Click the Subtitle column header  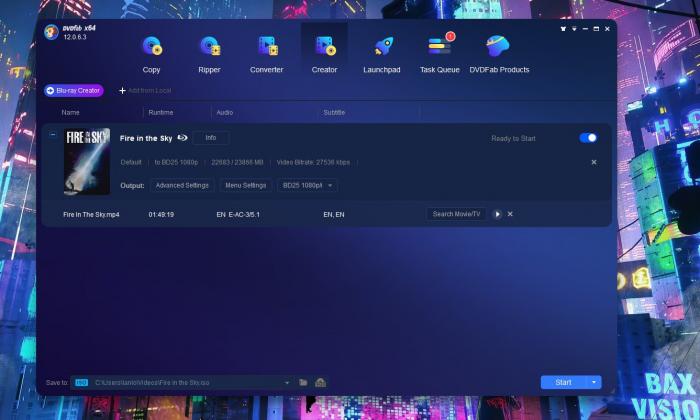(334, 112)
